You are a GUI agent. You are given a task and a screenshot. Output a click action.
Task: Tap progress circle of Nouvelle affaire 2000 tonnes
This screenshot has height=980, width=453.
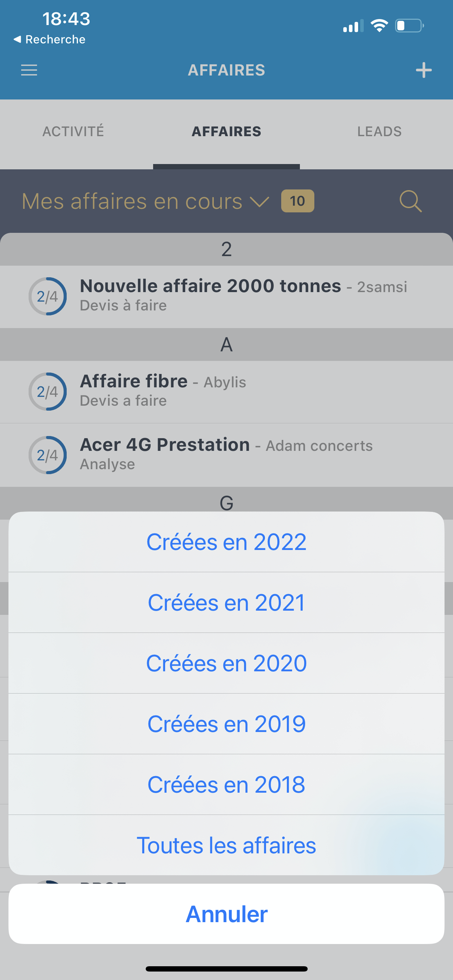(x=48, y=296)
